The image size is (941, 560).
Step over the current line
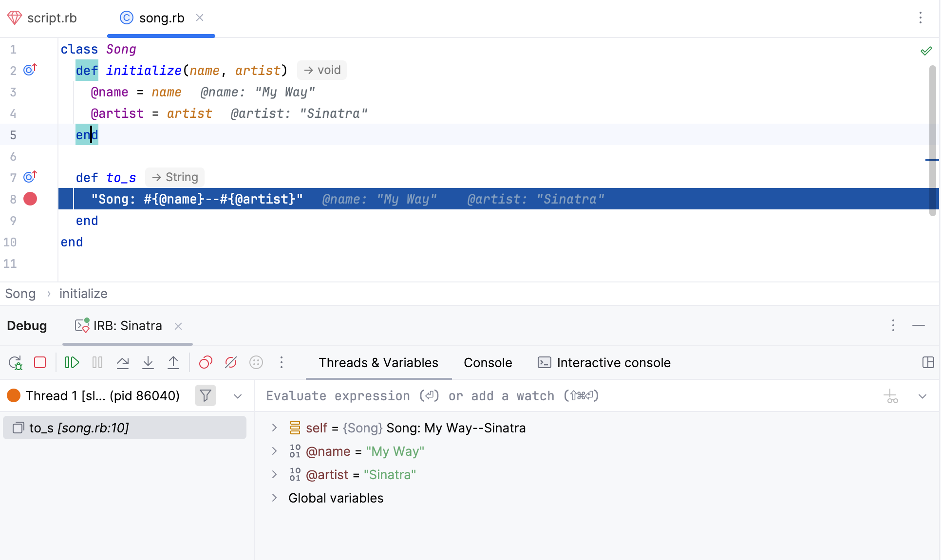123,363
